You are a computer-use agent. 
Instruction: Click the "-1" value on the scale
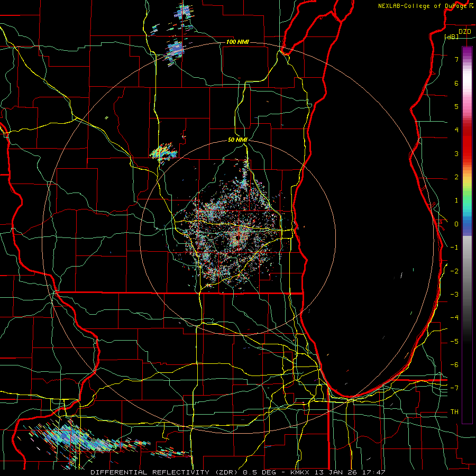tap(454, 248)
